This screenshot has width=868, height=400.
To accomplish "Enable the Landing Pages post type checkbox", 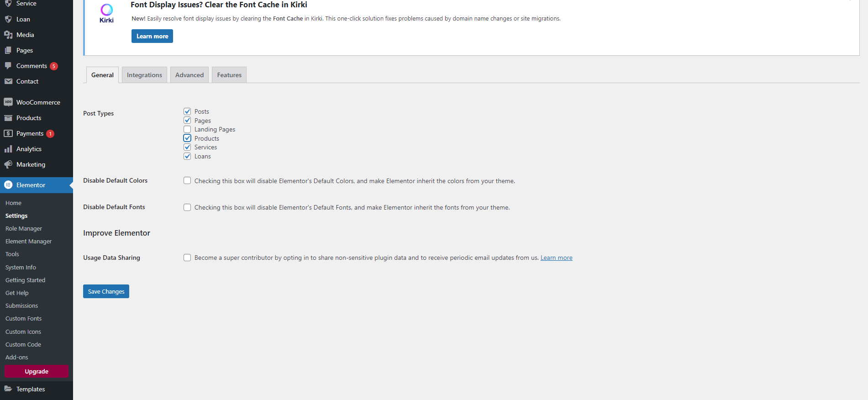I will coord(187,129).
